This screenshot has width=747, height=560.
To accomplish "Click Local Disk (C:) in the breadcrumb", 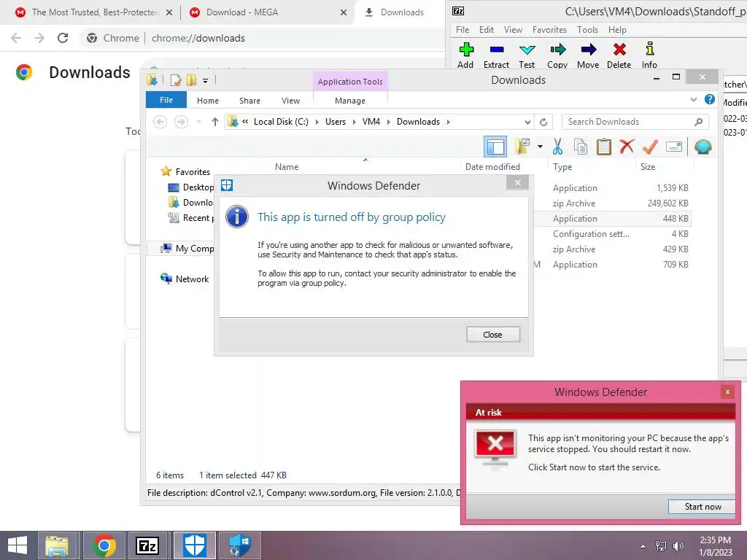I will 281,122.
